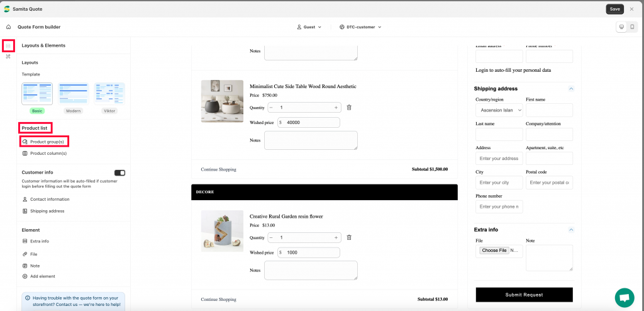The width and height of the screenshot is (644, 311).
Task: Open the Layouts & Elements sidebar icon
Action: click(8, 46)
